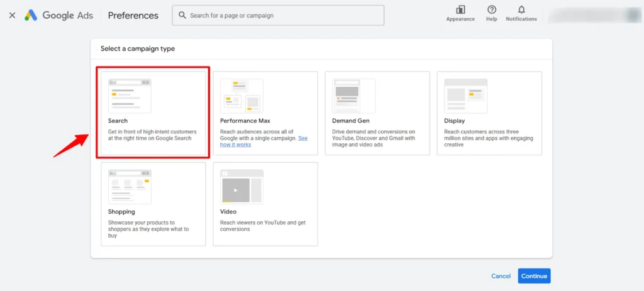This screenshot has width=644, height=291.
Task: Select the Shopping campaign illustration
Action: 130,187
